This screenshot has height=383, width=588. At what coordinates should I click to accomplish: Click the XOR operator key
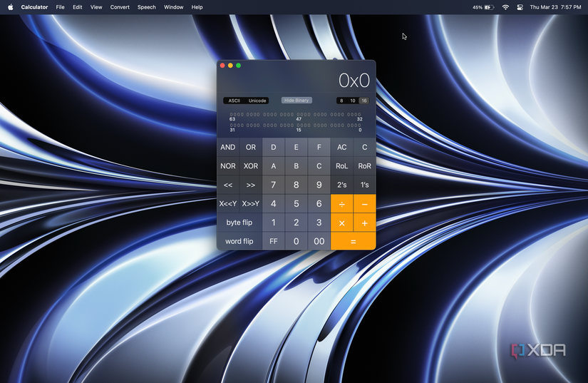coord(251,165)
